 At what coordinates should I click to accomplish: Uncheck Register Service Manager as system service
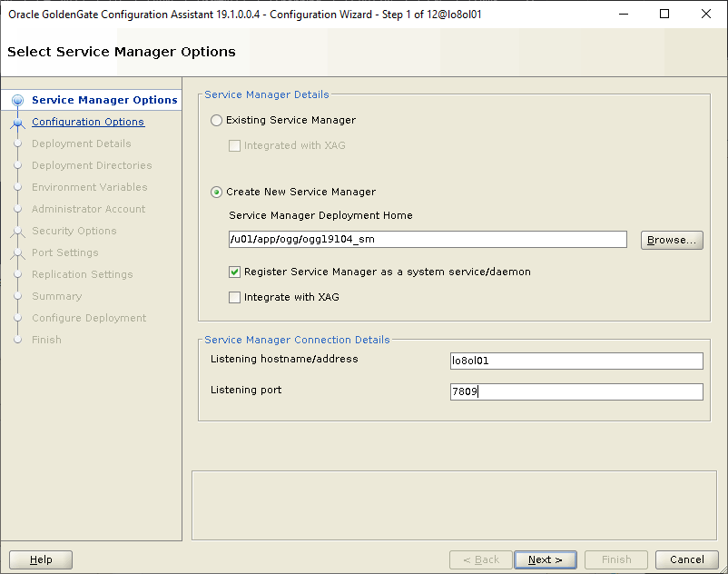coord(235,272)
